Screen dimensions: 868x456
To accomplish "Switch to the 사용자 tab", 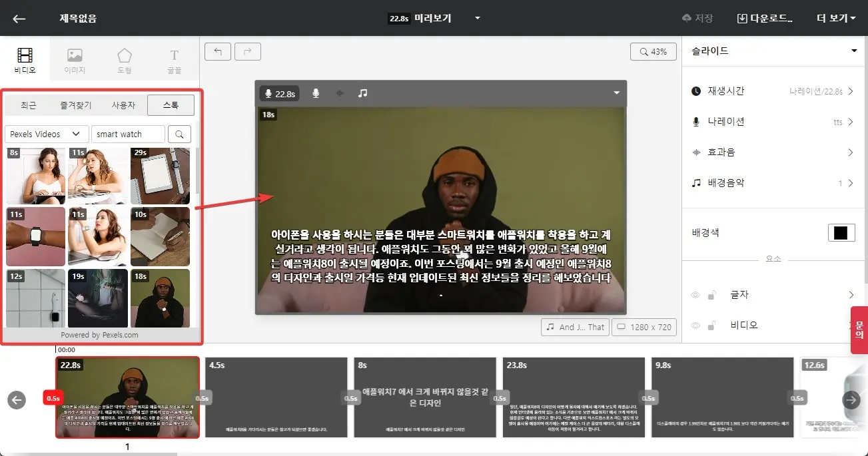I will pos(123,105).
